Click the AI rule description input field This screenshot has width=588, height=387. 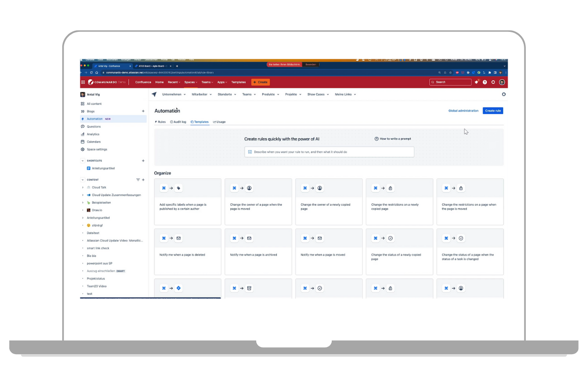329,152
